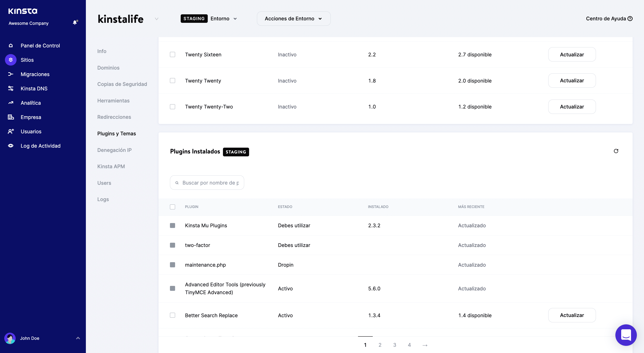The height and width of the screenshot is (353, 644).
Task: Open Panel de Control via home icon
Action: [11, 46]
